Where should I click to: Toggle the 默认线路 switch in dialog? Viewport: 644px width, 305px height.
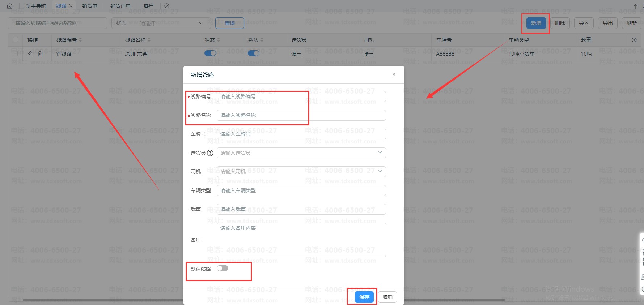click(223, 268)
